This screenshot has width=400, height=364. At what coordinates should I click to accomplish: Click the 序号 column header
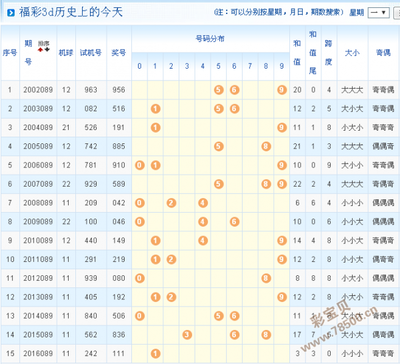(10, 53)
